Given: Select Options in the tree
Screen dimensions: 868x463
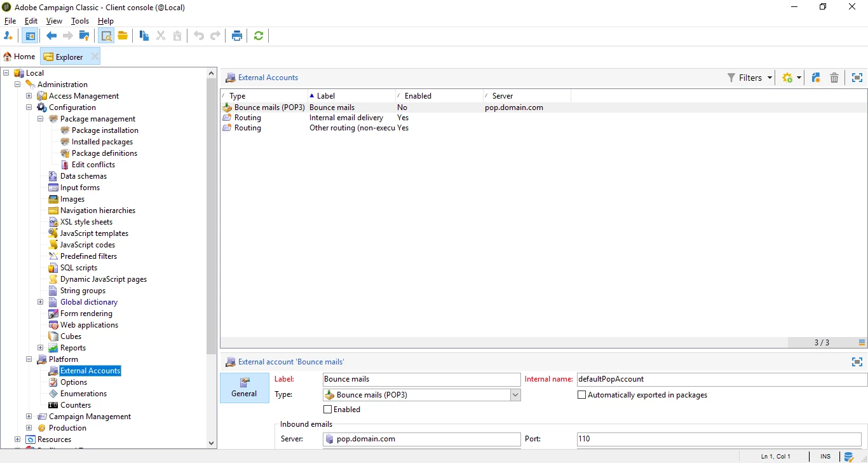Looking at the screenshot, I should tap(74, 382).
